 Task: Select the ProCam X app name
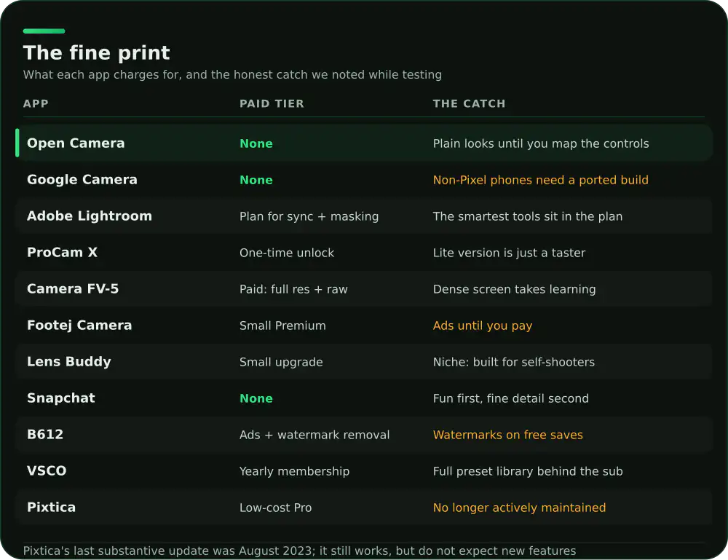[62, 253]
